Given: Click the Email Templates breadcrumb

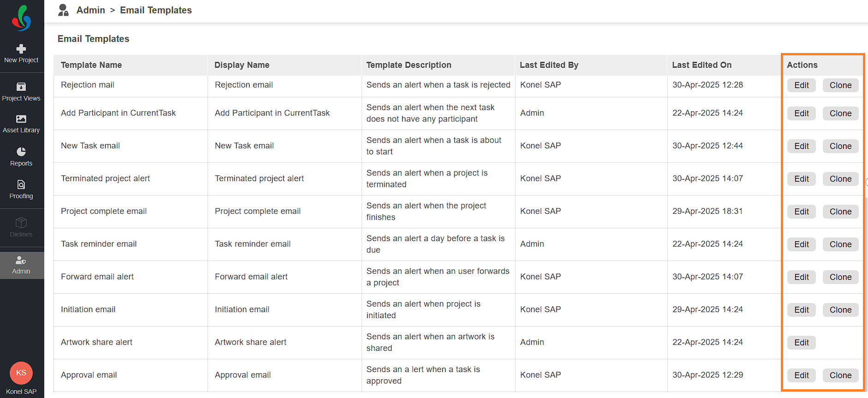Looking at the screenshot, I should 156,10.
